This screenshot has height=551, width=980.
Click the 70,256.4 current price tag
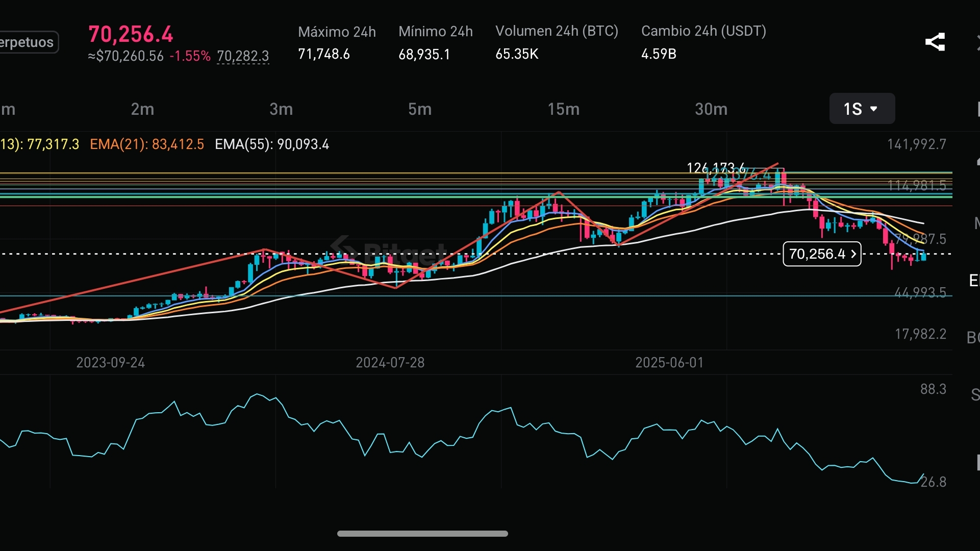(817, 254)
